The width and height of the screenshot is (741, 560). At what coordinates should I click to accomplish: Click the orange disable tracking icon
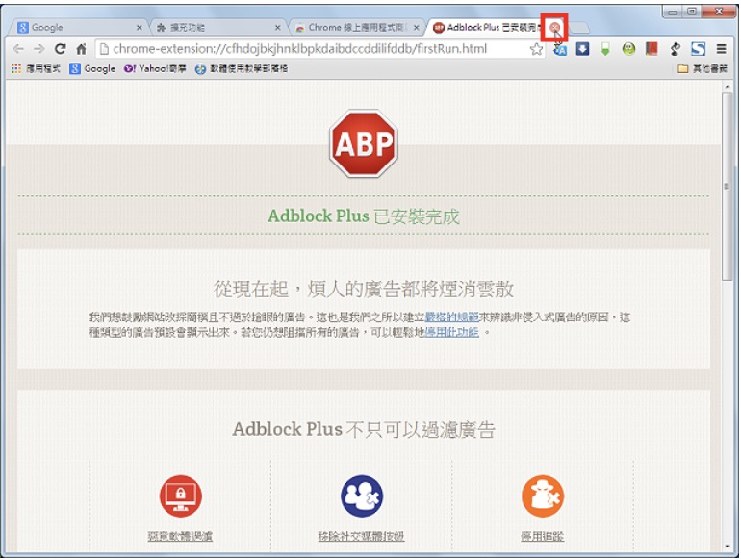543,496
